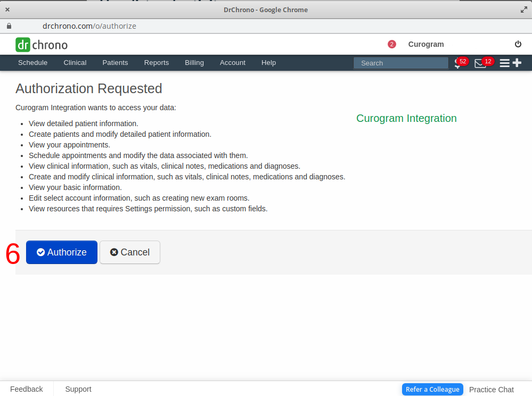Click the power logout icon
The image size is (532, 396).
[518, 44]
